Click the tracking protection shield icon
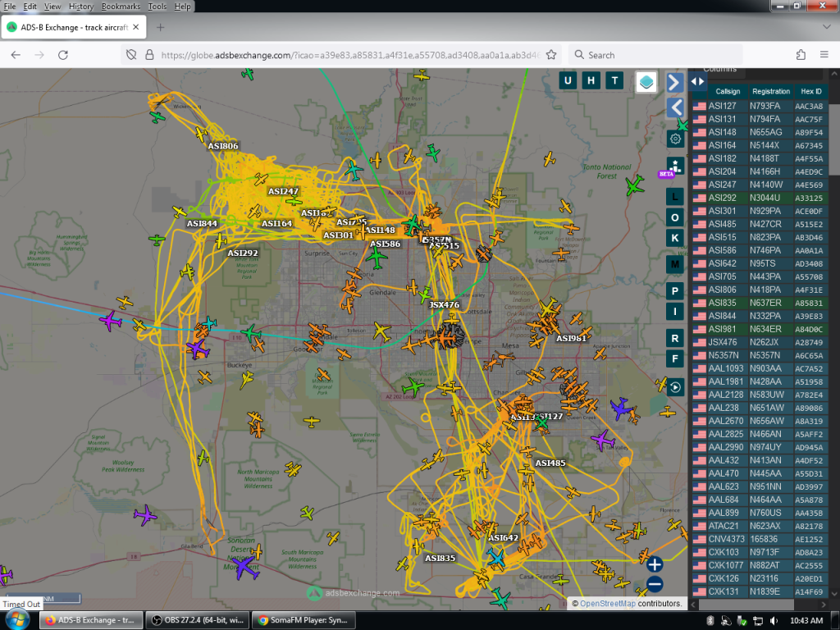Image resolution: width=840 pixels, height=630 pixels. click(131, 55)
